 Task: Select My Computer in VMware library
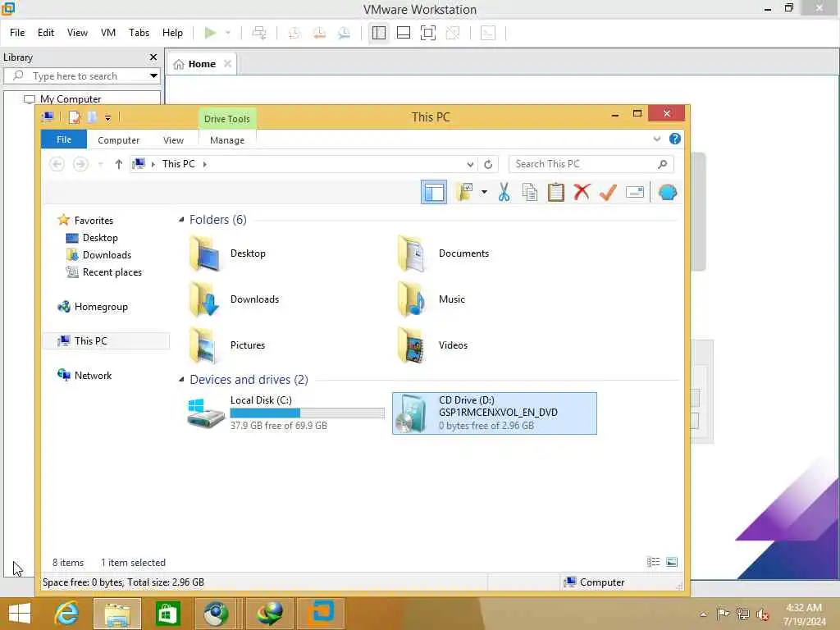click(71, 99)
